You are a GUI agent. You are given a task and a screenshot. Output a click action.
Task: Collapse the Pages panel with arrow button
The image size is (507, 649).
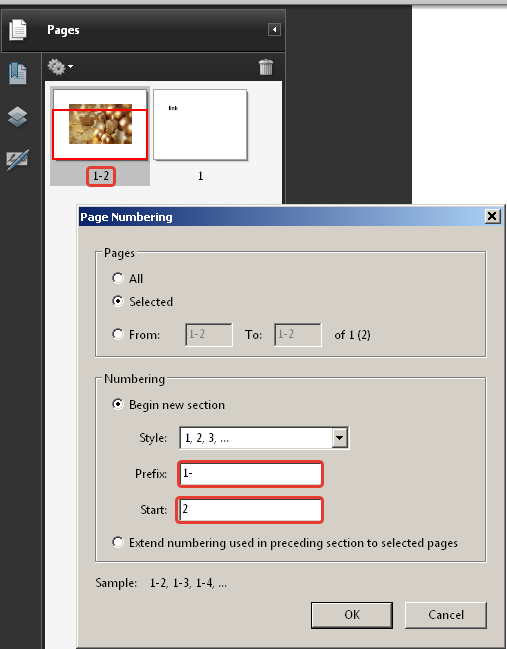274,30
